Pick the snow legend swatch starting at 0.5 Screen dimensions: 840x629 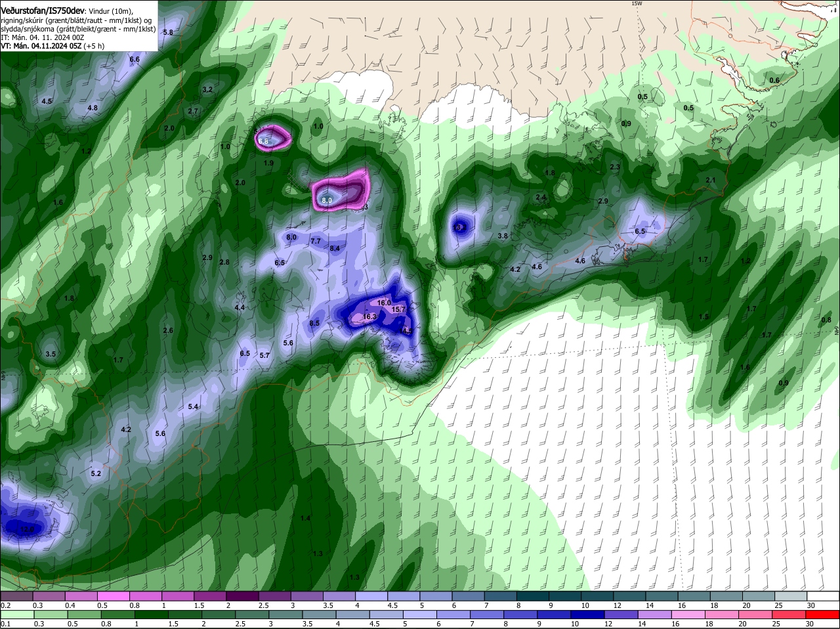click(x=114, y=596)
